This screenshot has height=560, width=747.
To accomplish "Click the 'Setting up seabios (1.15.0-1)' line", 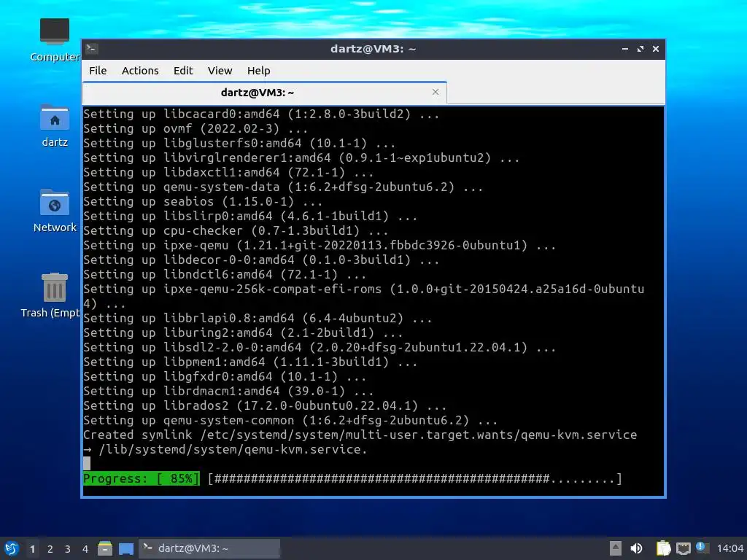I will tap(203, 201).
